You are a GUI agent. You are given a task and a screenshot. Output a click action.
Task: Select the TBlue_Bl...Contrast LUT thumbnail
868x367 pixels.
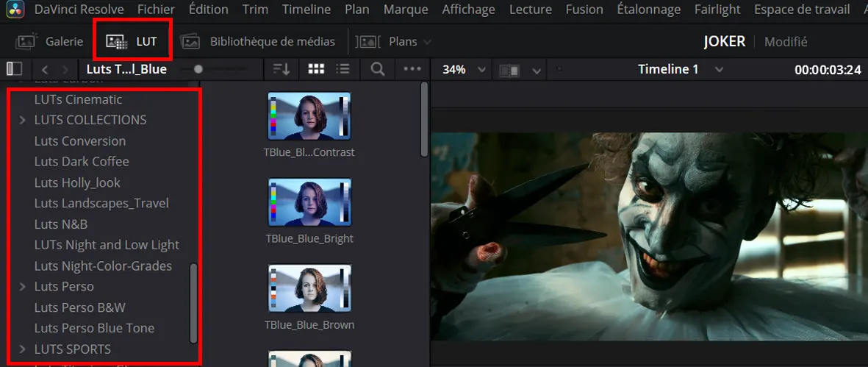309,116
